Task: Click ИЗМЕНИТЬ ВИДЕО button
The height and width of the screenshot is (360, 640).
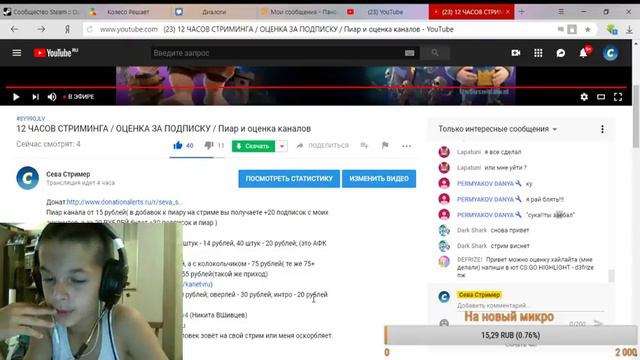Action: click(x=379, y=179)
